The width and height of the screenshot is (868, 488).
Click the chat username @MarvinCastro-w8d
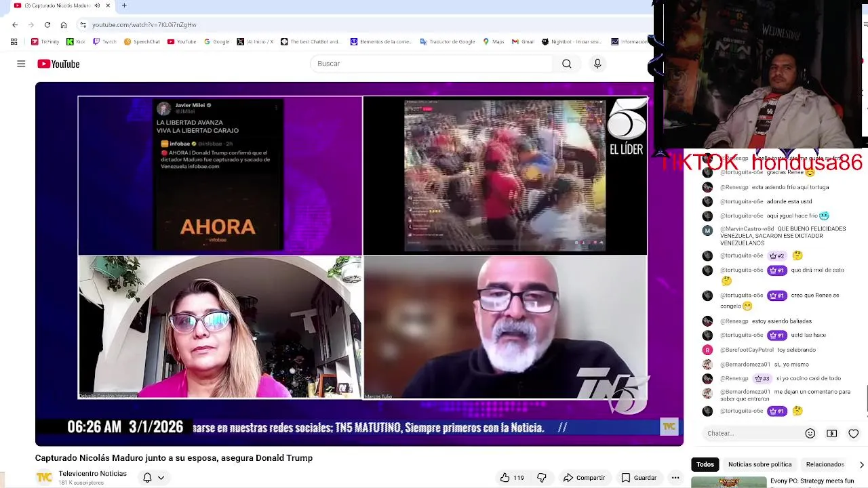748,229
